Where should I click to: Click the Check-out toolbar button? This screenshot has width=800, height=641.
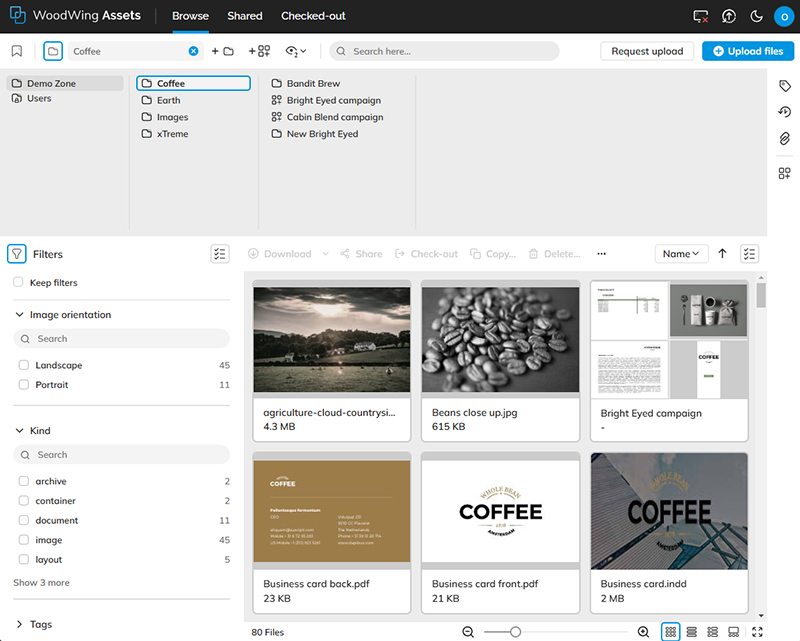click(x=427, y=254)
